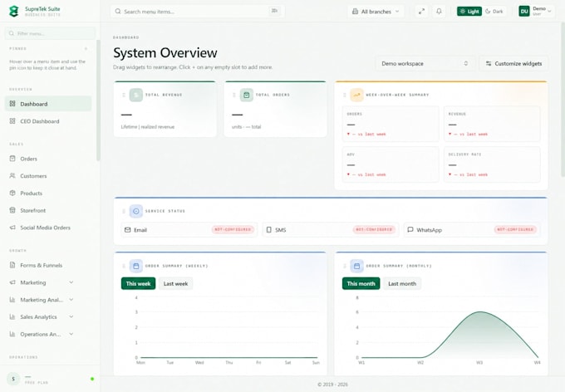This screenshot has width=565, height=392.
Task: Click the Service Status widget icon
Action: (x=135, y=211)
